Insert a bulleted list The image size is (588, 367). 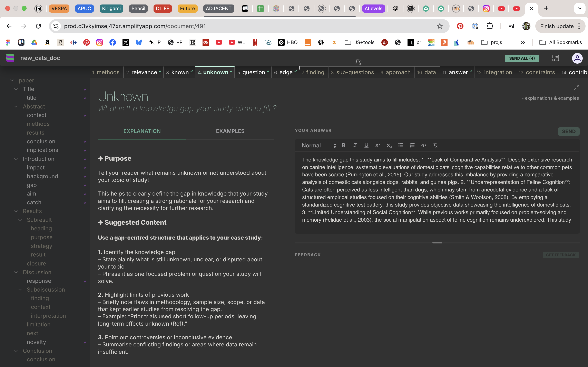[401, 145]
